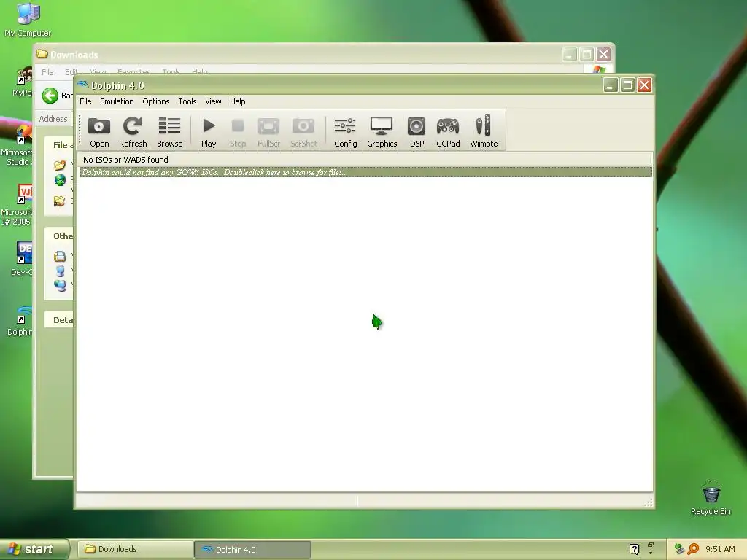747x560 pixels.
Task: Open the Options menu
Action: tap(156, 101)
